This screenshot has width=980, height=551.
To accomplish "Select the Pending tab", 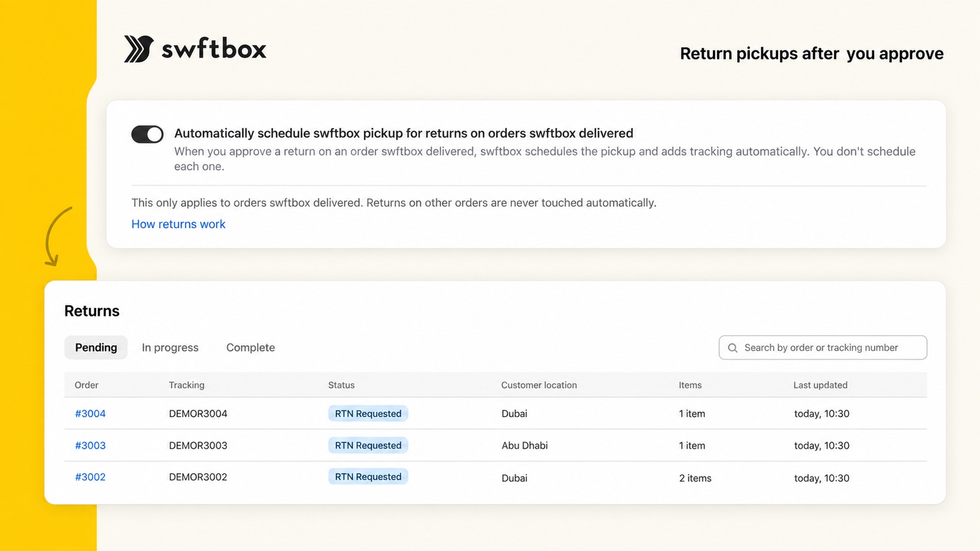I will (x=96, y=348).
